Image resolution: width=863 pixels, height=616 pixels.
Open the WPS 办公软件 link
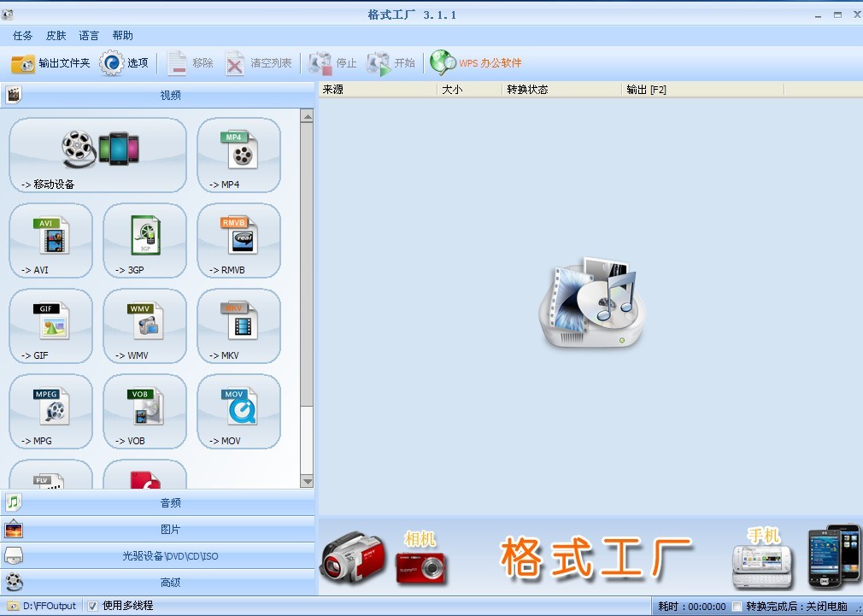click(476, 62)
